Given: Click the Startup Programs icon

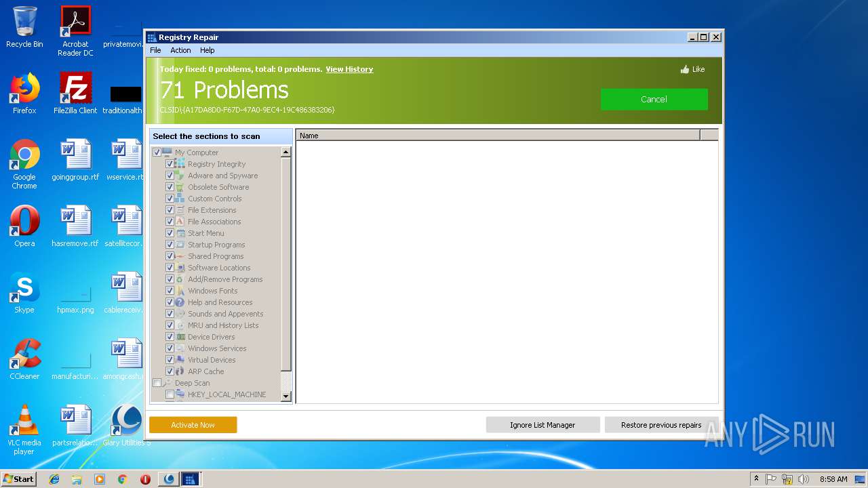Looking at the screenshot, I should [180, 245].
